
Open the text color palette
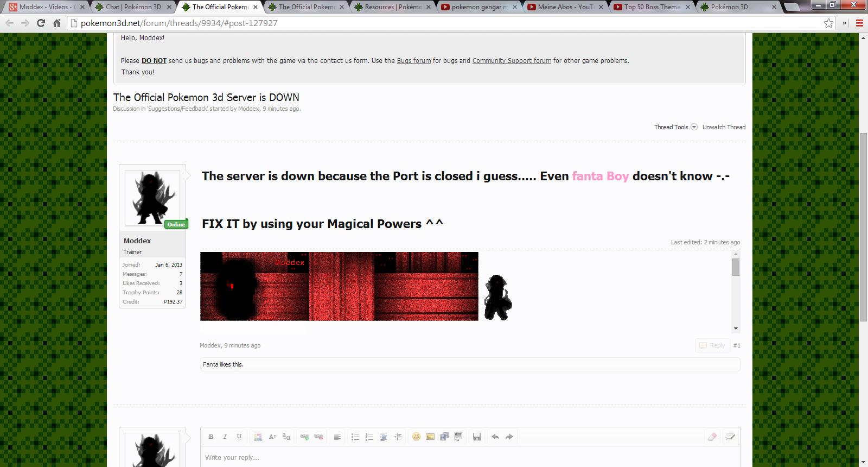point(258,437)
